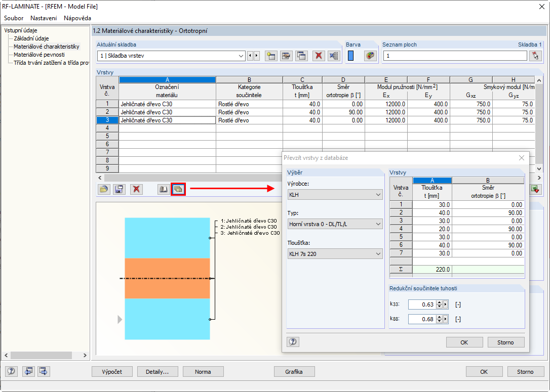This screenshot has height=392, width=550.
Task: Close the Převzít vrstvy z databáze dialog
Action: pos(522,158)
